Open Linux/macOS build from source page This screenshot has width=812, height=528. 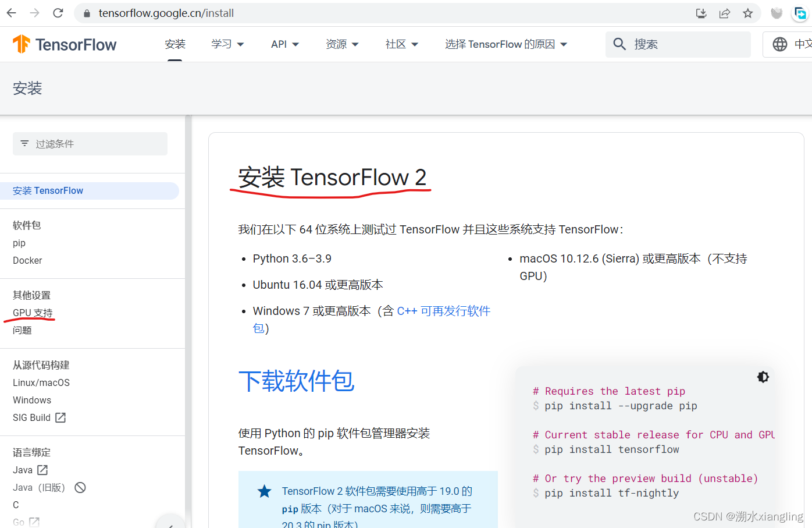click(x=41, y=382)
